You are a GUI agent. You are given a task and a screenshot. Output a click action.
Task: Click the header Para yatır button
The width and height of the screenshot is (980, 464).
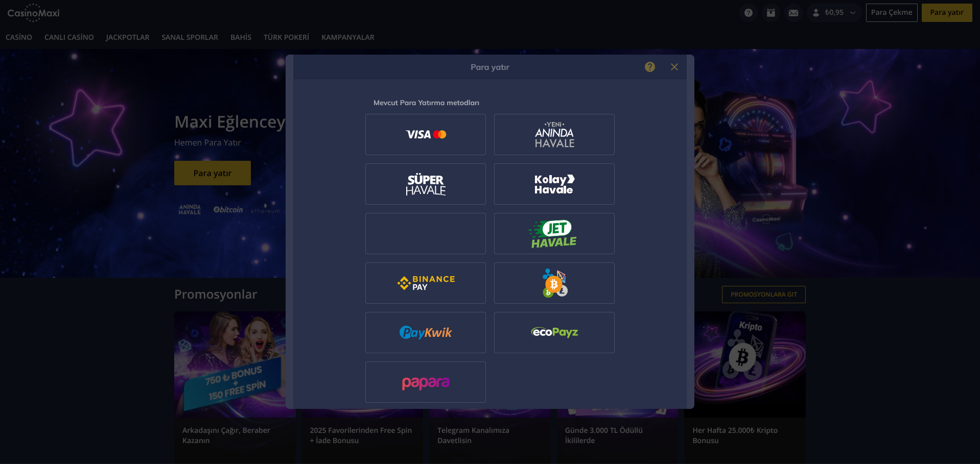947,13
